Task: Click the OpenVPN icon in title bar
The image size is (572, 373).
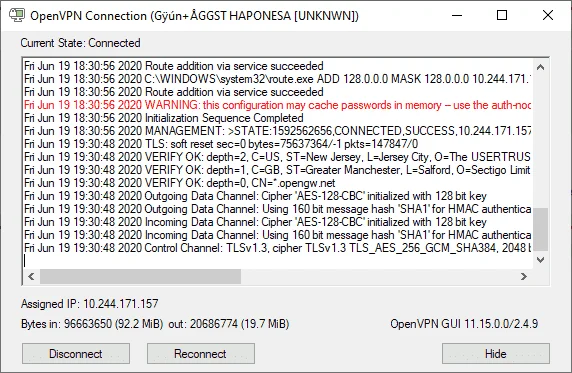Action: click(17, 15)
